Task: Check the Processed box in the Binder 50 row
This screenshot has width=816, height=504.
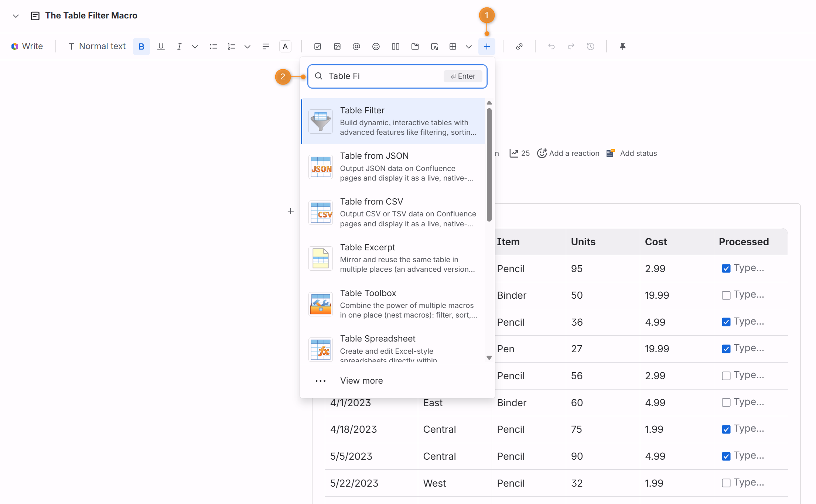Action: click(x=726, y=295)
